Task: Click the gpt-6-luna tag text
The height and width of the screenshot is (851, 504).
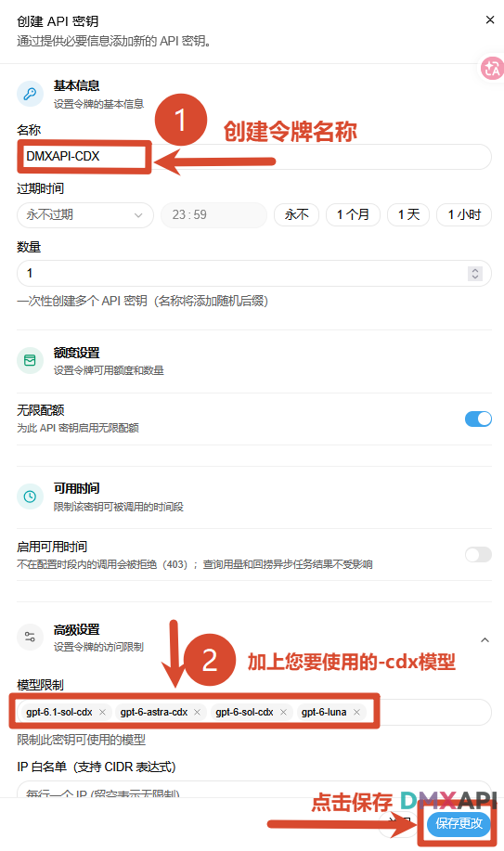Action: coord(324,712)
